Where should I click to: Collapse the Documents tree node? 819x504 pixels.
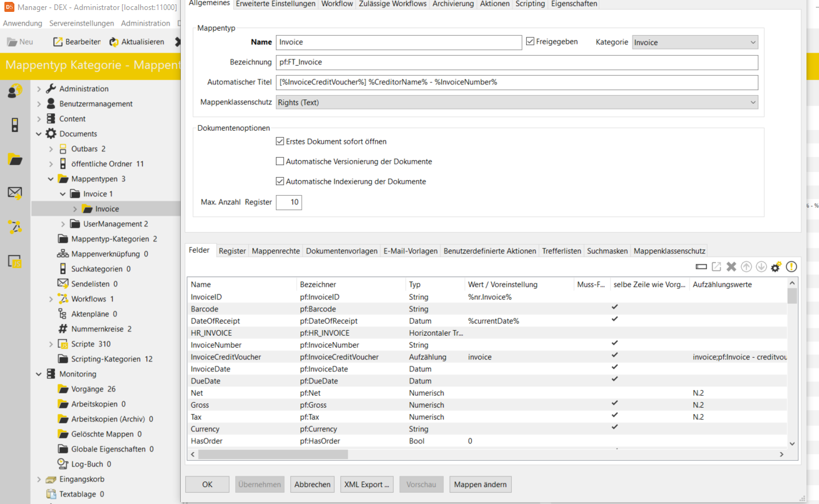(39, 134)
